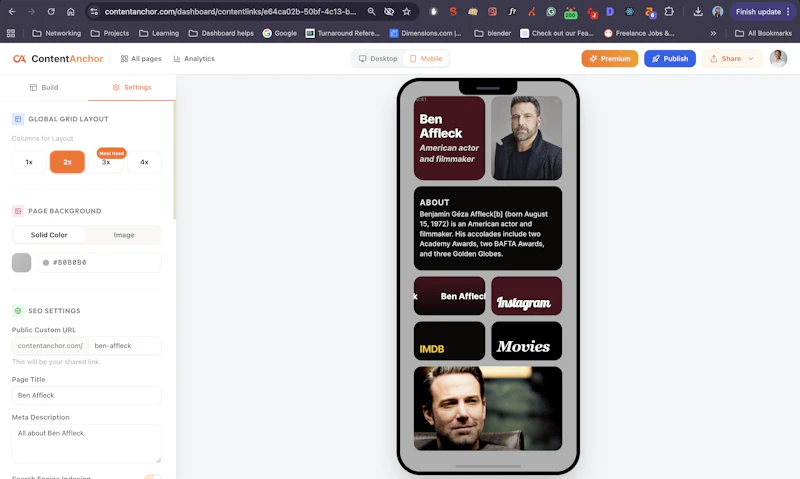The width and height of the screenshot is (800, 479).
Task: Click the green G extension icon
Action: point(551,11)
